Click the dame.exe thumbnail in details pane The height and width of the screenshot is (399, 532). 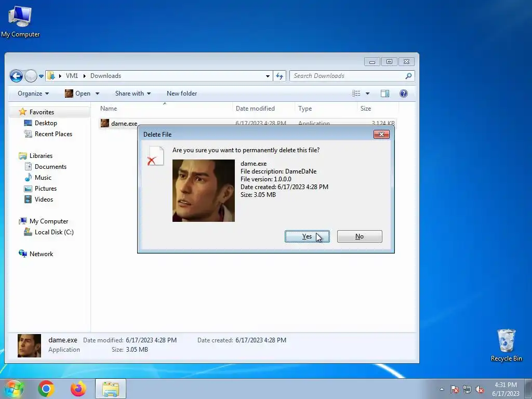[29, 345]
